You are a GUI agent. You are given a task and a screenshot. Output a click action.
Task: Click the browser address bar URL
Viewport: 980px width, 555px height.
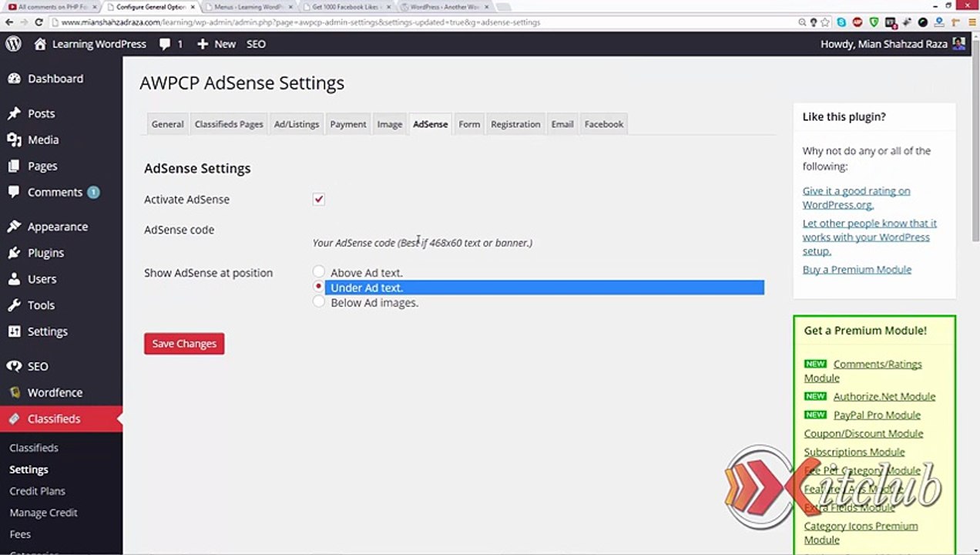[x=300, y=22]
